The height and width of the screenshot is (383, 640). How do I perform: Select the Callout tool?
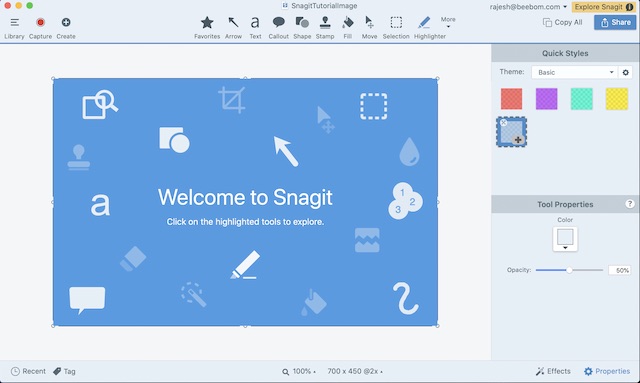point(278,27)
